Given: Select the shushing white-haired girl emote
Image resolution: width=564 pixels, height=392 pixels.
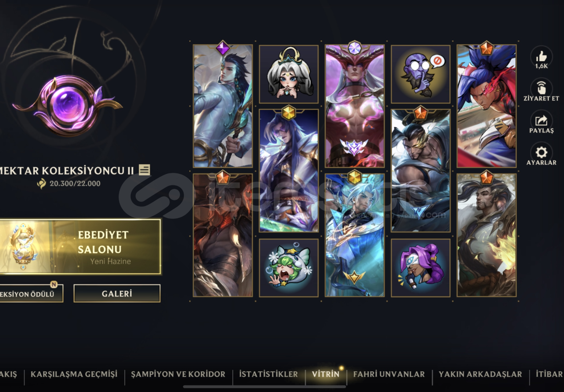Looking at the screenshot, I should click(x=289, y=74).
